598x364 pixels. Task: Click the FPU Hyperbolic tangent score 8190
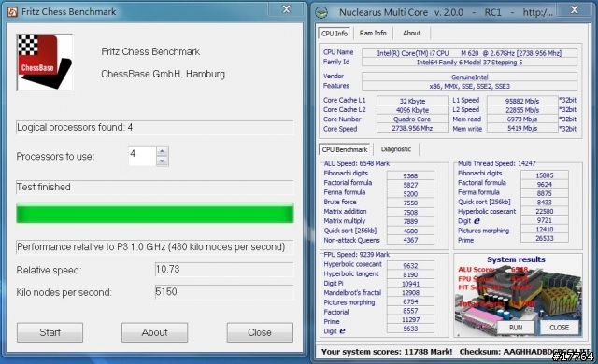click(410, 274)
